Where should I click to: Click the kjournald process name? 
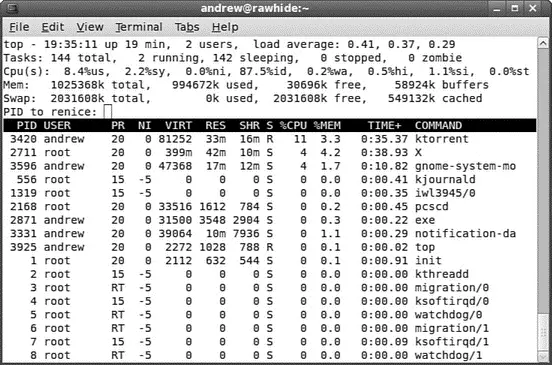pyautogui.click(x=445, y=180)
